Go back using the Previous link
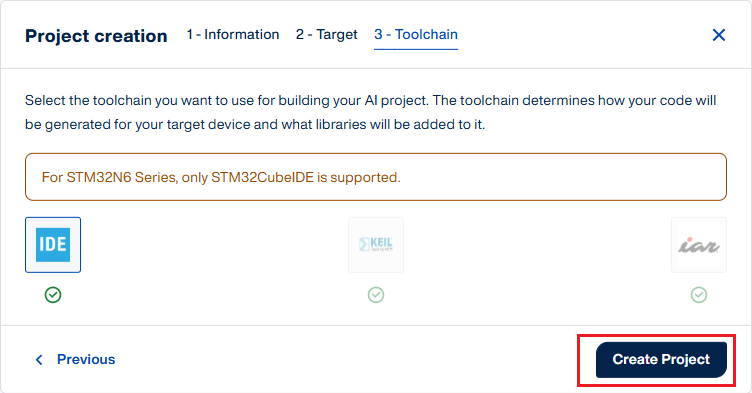Viewport: 752px width, 393px height. tap(86, 359)
